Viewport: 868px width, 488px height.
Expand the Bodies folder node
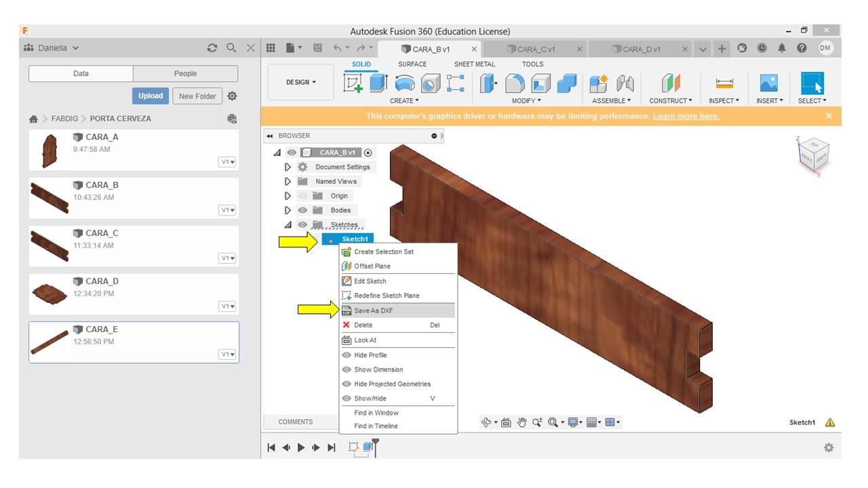pyautogui.click(x=288, y=210)
